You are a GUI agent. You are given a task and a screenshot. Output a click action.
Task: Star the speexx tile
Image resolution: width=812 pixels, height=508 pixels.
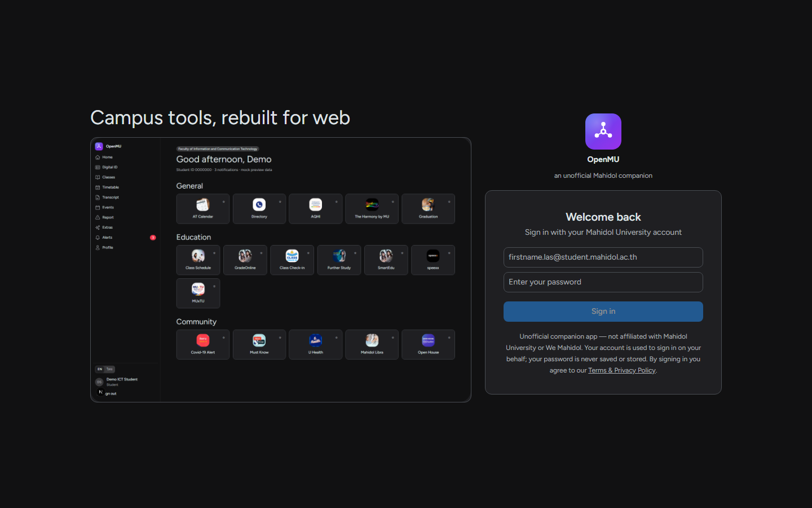(x=449, y=253)
